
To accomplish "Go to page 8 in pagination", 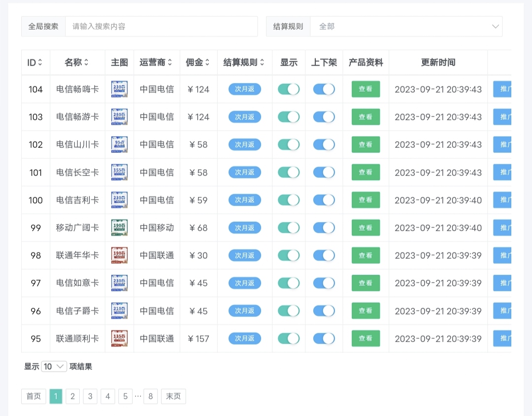I will pyautogui.click(x=150, y=396).
